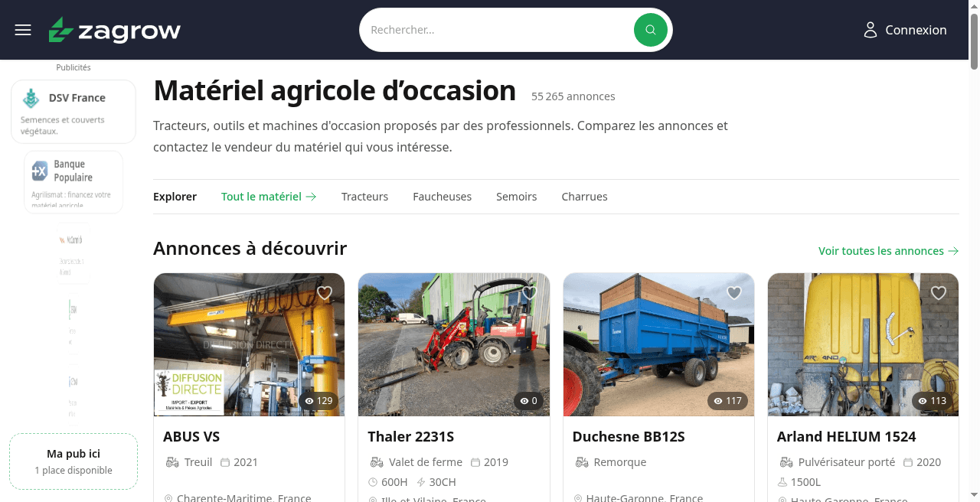Click the Banque Populaire logo icon

(40, 171)
